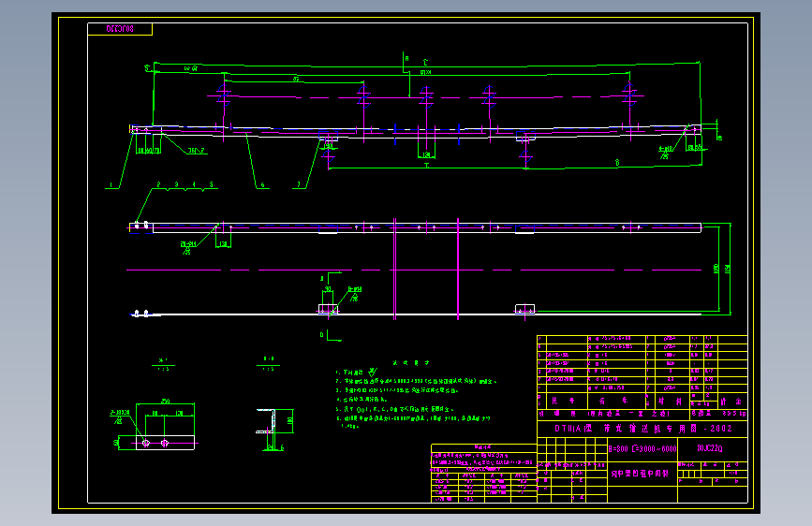The height and width of the screenshot is (526, 812).
Task: Click the DTII(A) title line ending in 2002
Action: coord(643,429)
